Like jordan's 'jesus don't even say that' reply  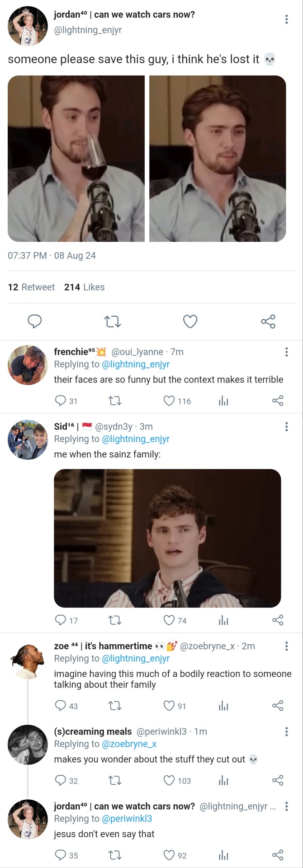tap(169, 855)
